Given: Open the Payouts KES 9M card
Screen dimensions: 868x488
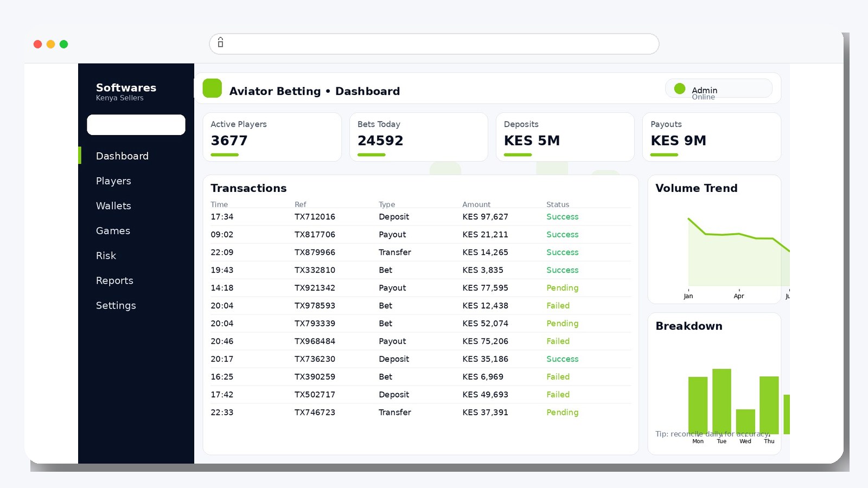Looking at the screenshot, I should click(x=711, y=137).
